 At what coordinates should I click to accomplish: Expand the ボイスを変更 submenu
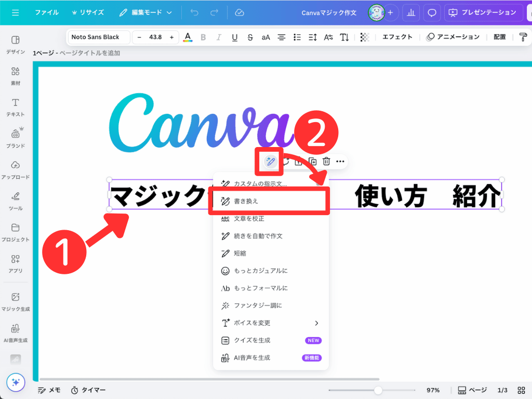coord(271,323)
